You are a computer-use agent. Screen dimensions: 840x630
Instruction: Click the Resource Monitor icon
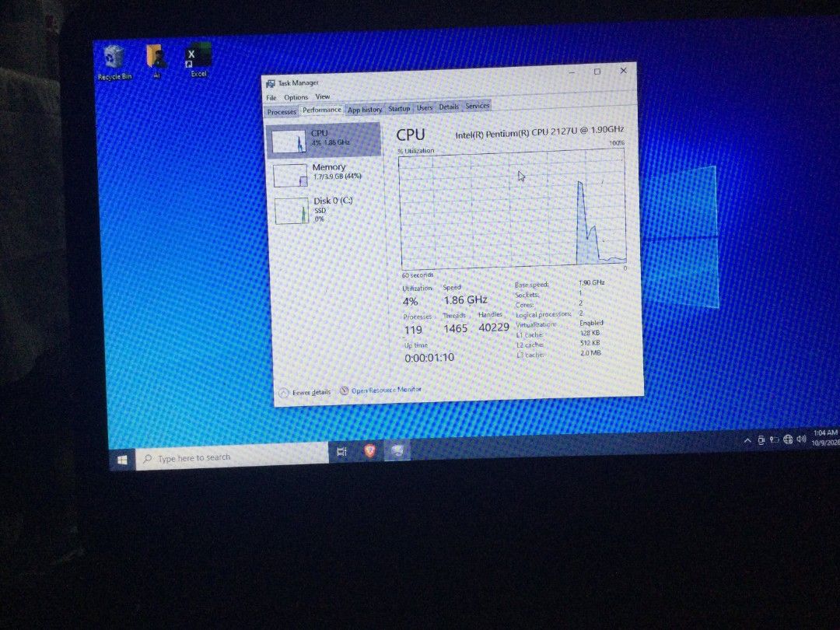point(345,391)
